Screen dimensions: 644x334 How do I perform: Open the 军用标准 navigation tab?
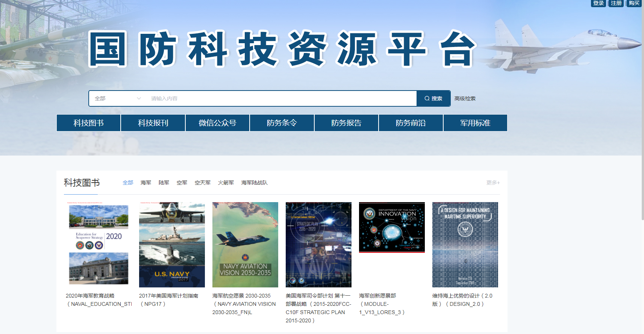coord(475,123)
